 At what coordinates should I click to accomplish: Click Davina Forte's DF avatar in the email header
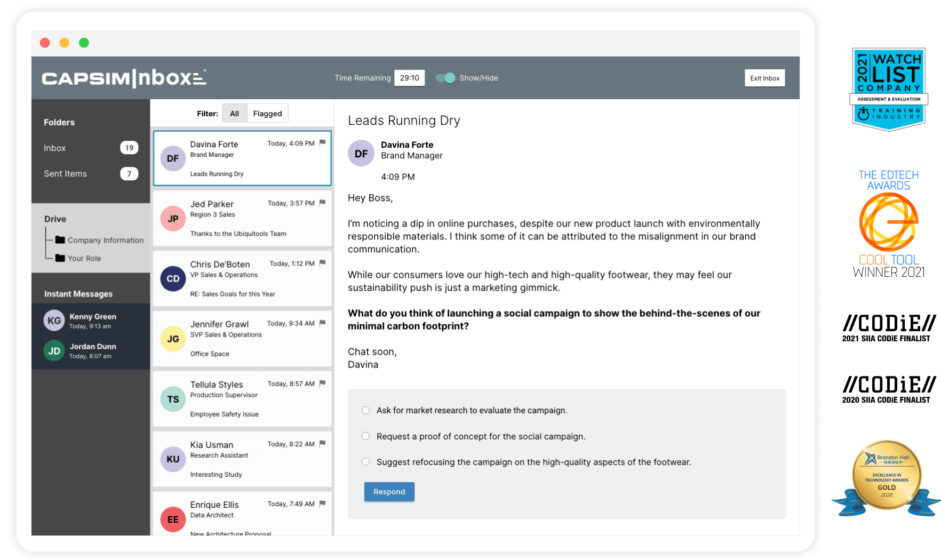pos(361,153)
